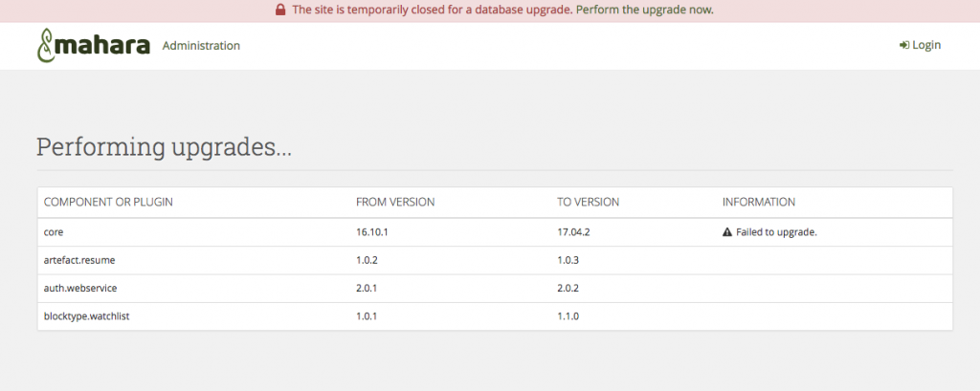Image resolution: width=980 pixels, height=391 pixels.
Task: Click the Failed to upgrade message
Action: tap(777, 232)
